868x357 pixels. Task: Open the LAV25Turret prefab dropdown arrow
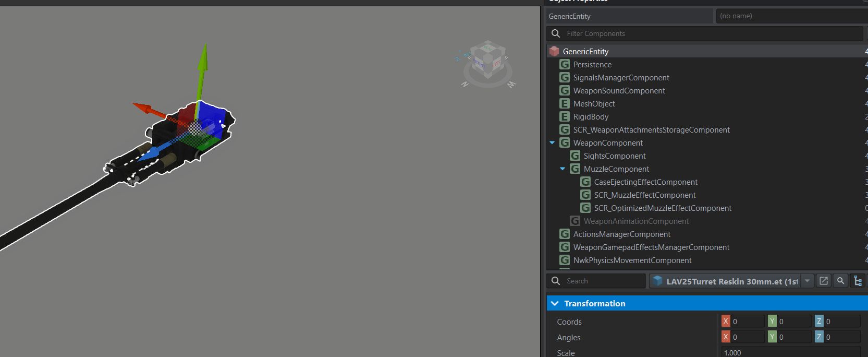click(807, 281)
